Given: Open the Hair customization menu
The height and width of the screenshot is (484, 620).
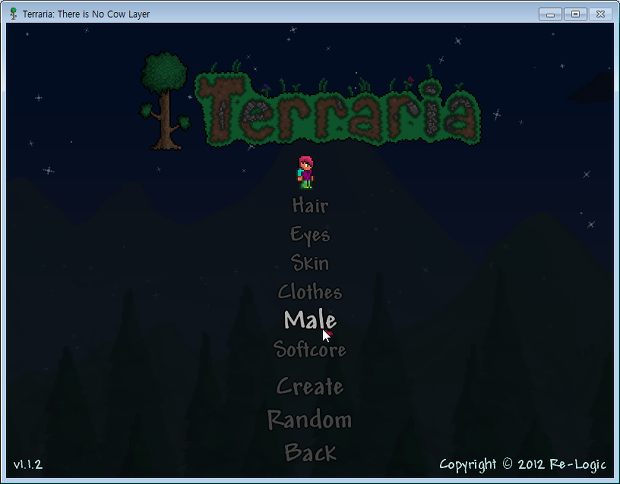Looking at the screenshot, I should [310, 206].
